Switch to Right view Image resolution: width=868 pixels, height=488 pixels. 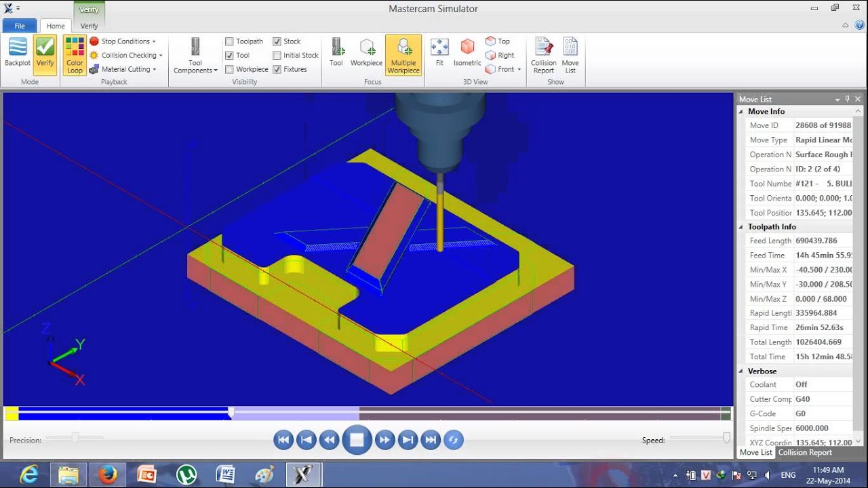(x=500, y=56)
